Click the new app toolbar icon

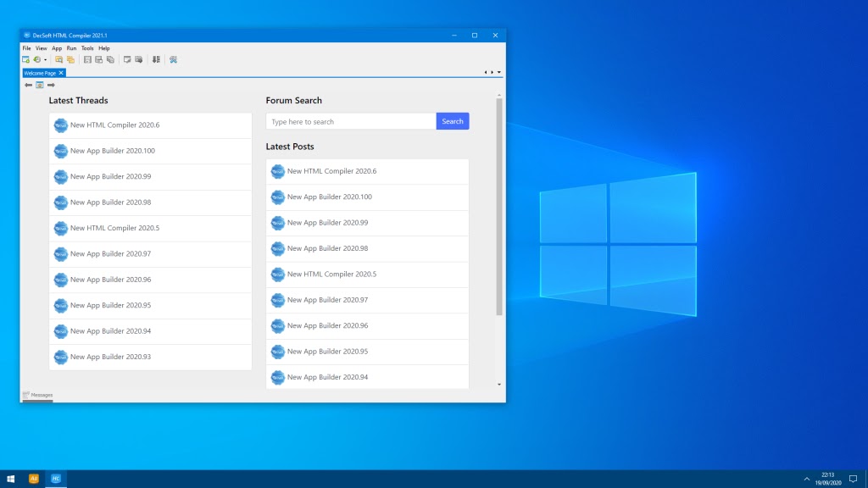click(x=25, y=60)
